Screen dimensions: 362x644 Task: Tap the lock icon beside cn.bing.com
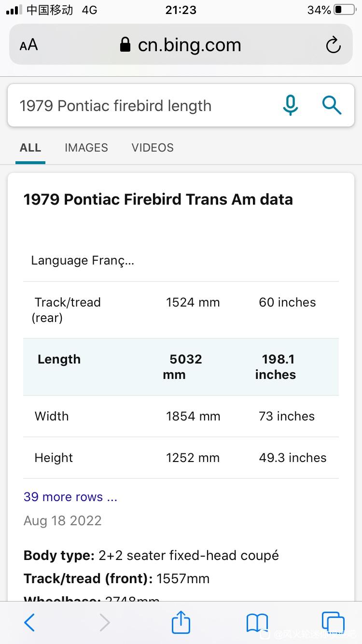[x=125, y=45]
